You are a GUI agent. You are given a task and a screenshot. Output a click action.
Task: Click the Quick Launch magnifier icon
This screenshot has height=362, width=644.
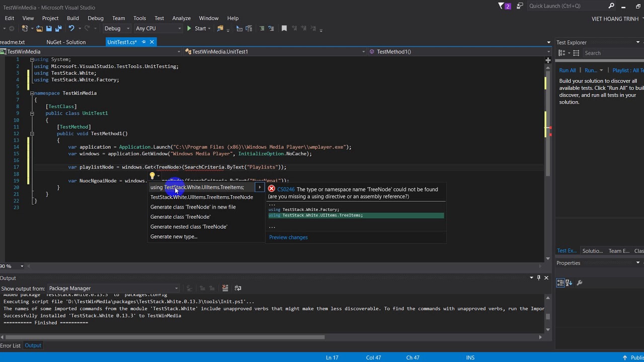[x=611, y=6]
